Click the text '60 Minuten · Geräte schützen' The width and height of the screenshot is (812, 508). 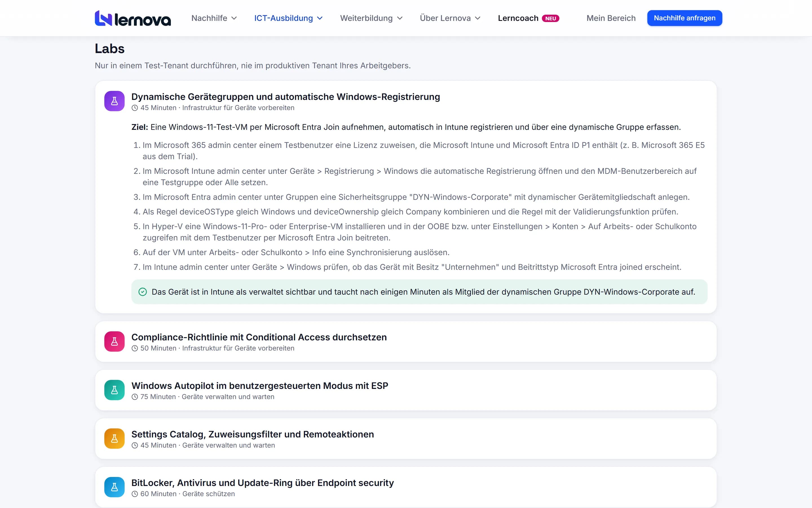187,494
